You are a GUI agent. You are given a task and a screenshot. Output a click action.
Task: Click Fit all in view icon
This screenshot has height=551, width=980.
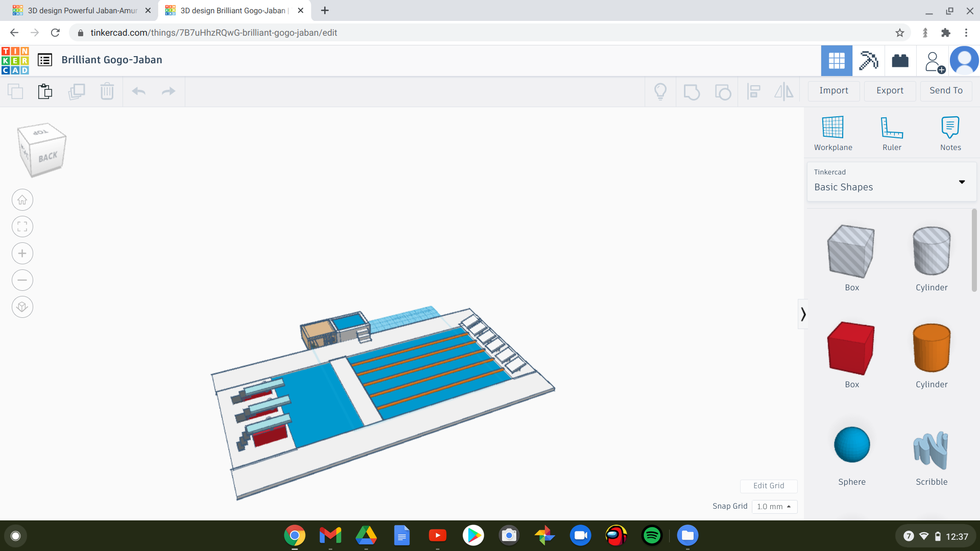tap(22, 227)
